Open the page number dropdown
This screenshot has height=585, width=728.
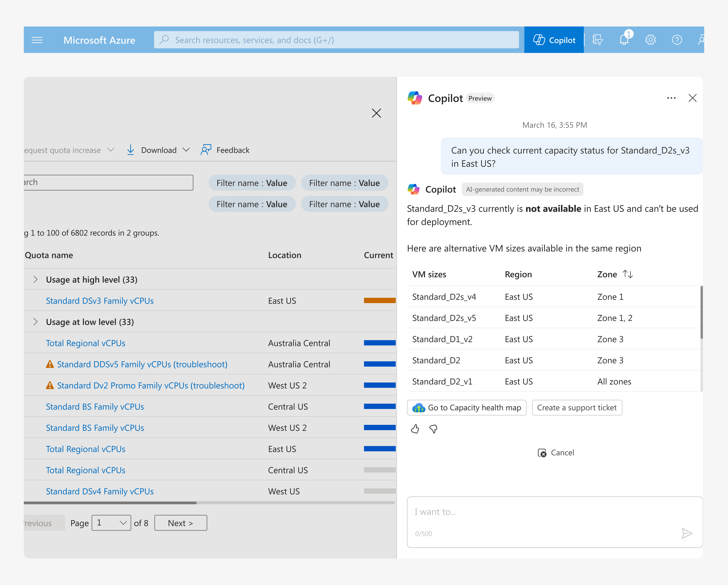pos(111,523)
